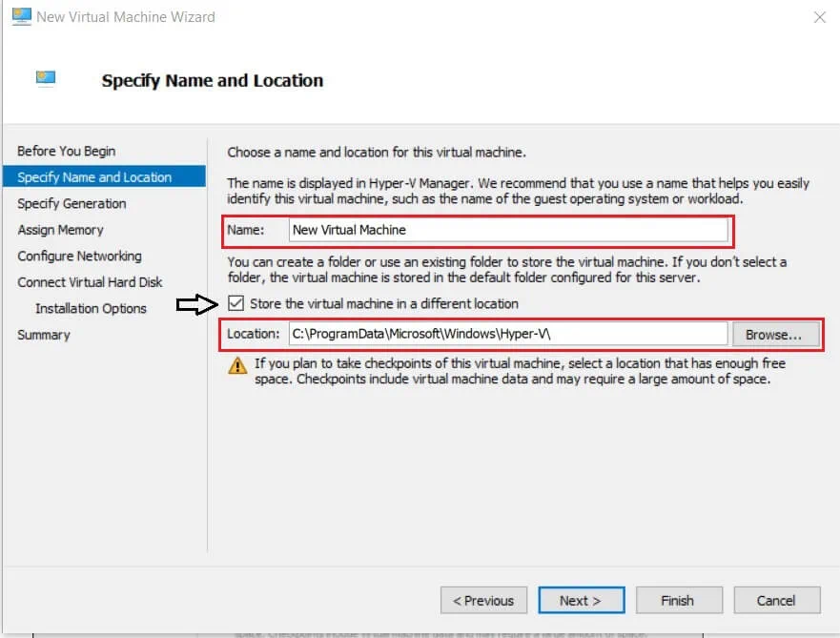
Task: Jump to the Assign Memory step
Action: coord(60,230)
